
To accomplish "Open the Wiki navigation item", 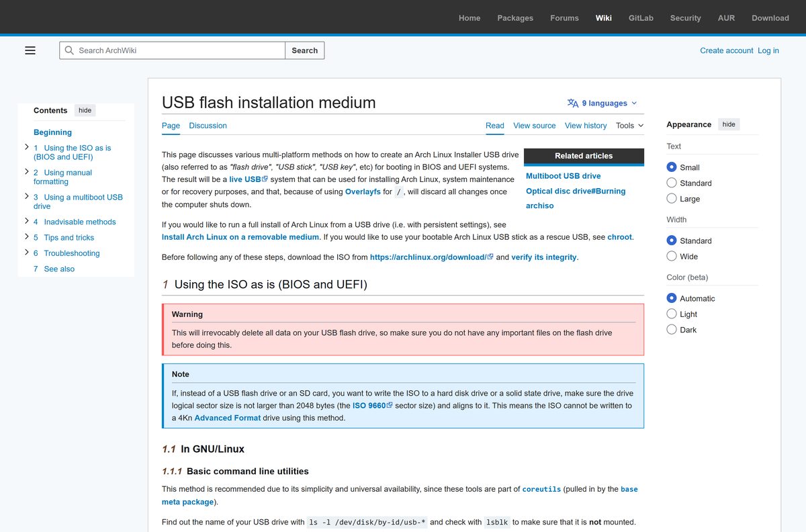I will pyautogui.click(x=603, y=18).
